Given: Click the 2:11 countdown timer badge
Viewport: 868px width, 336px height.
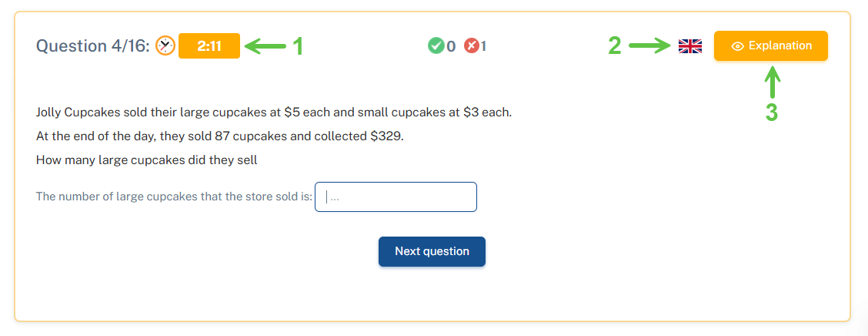Looking at the screenshot, I should click(x=209, y=46).
